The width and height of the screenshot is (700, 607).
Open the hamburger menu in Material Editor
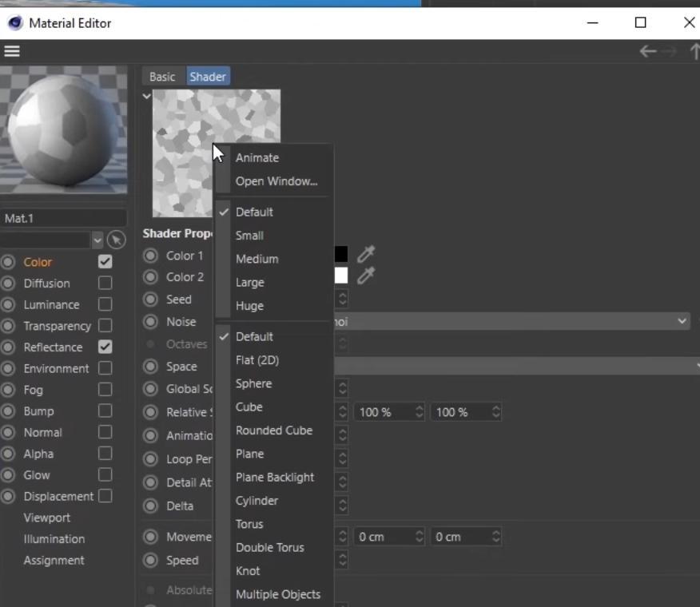point(12,51)
